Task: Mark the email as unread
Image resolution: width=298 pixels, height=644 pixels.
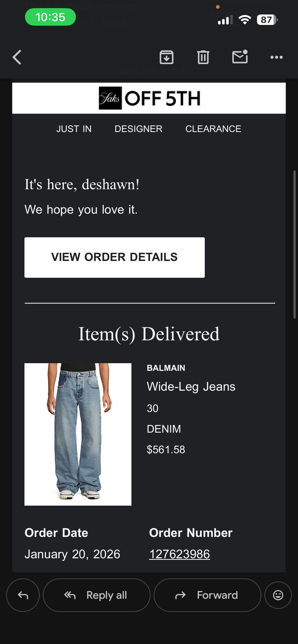Action: tap(240, 56)
